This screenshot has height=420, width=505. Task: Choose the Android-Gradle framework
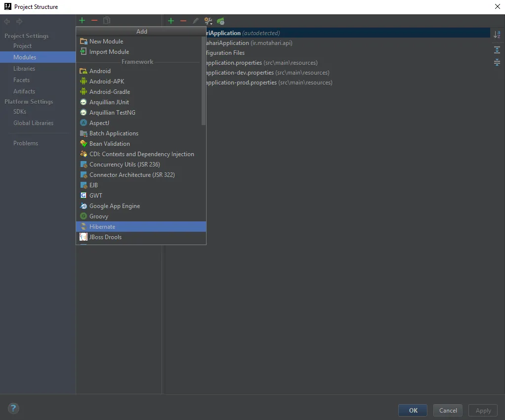coord(141,92)
